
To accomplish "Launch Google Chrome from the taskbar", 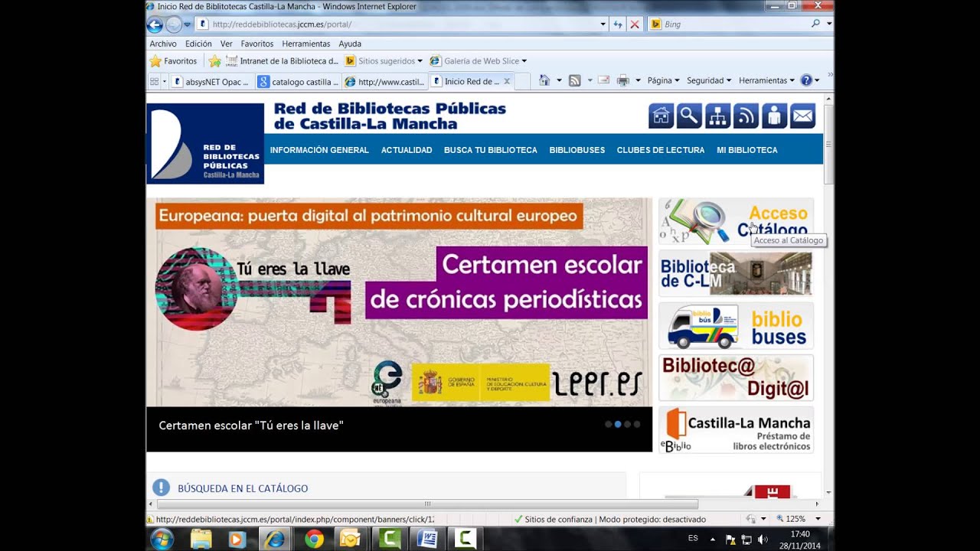I will [314, 539].
